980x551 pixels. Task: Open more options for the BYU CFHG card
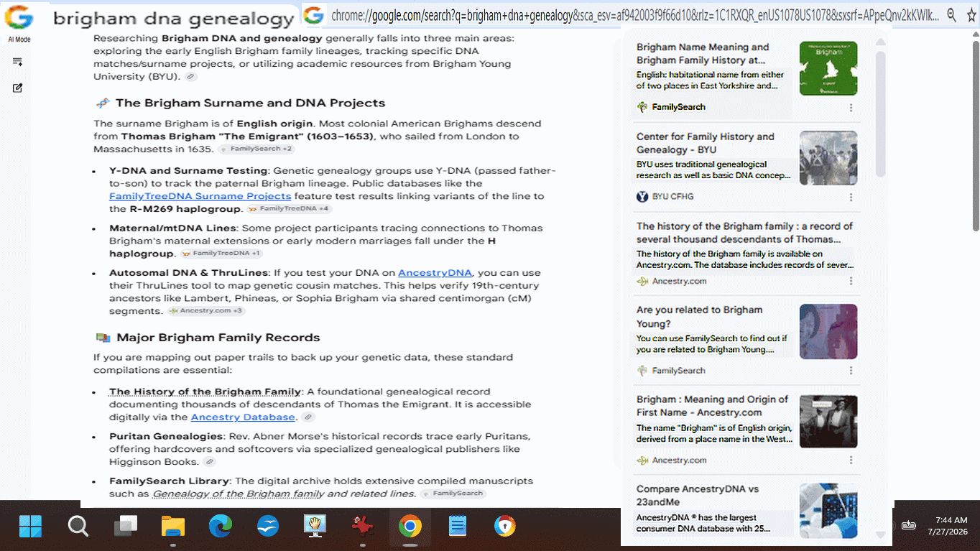851,197
